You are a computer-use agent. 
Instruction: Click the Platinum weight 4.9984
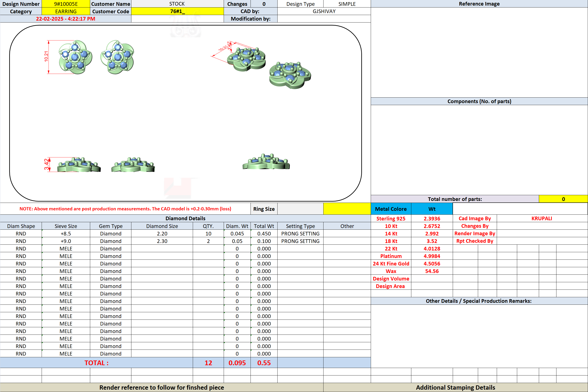click(432, 256)
